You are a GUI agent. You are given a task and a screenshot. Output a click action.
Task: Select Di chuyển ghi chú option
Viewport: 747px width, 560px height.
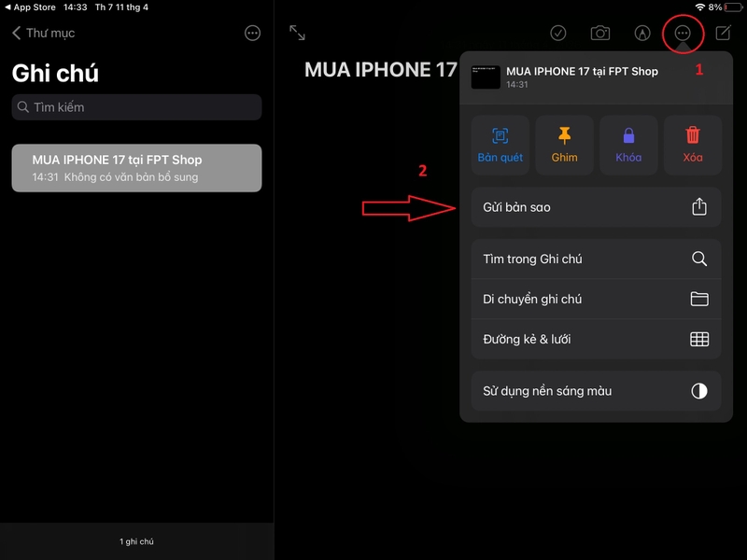596,299
